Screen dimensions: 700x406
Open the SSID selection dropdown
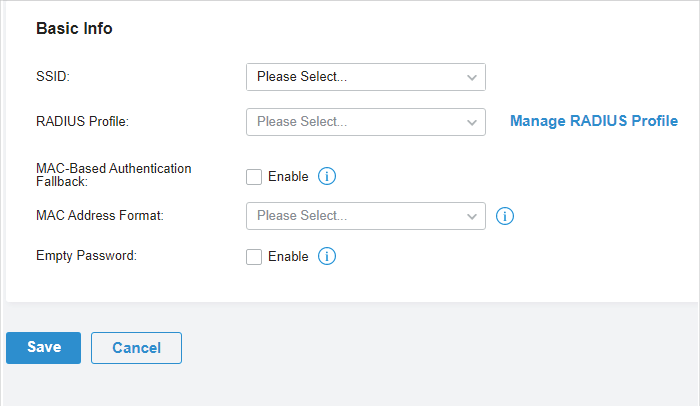click(x=366, y=77)
